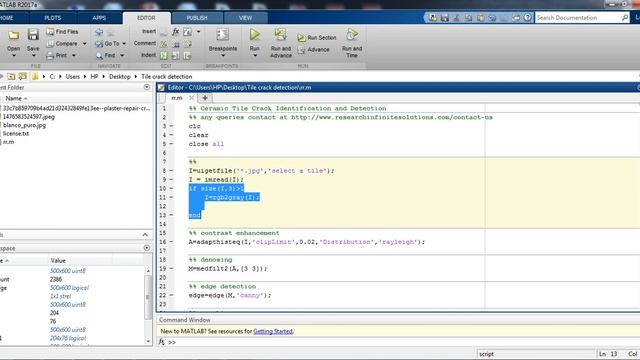Click the paste icon in quick access toolbar

pos(480,18)
